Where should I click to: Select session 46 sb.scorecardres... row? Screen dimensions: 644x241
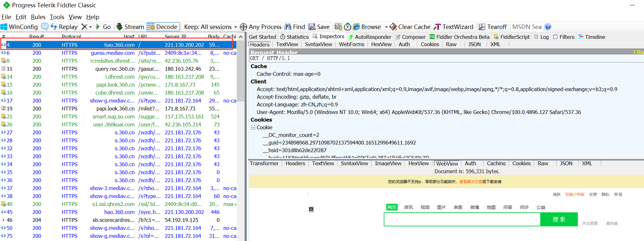pos(118,220)
